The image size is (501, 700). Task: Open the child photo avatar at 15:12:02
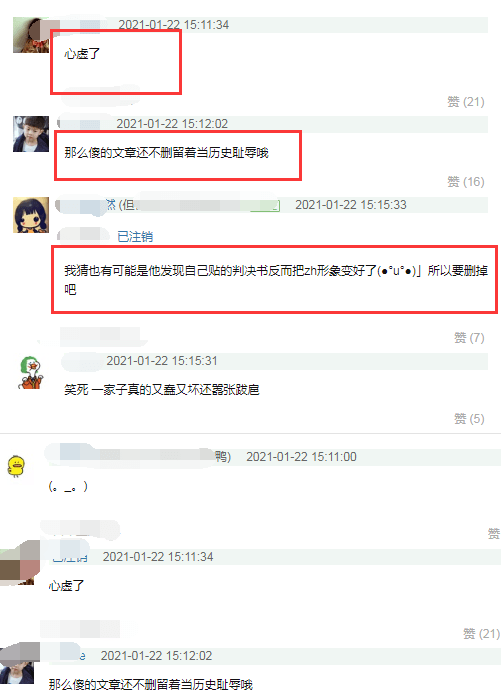31,134
